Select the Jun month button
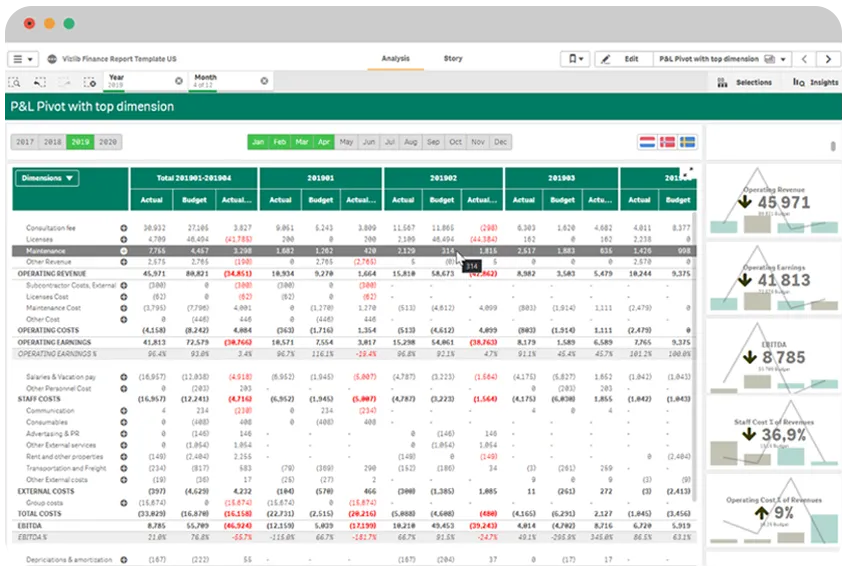Screen dimensions: 850x569 click(370, 143)
